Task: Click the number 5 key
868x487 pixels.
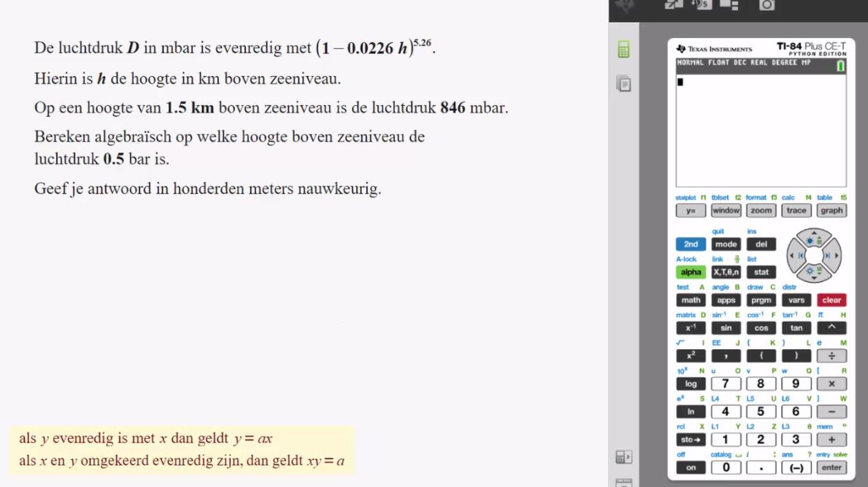Action: coord(761,412)
